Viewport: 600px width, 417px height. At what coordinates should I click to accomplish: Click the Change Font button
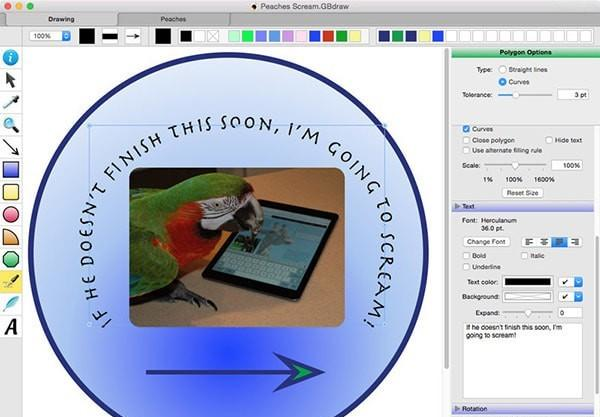[487, 242]
